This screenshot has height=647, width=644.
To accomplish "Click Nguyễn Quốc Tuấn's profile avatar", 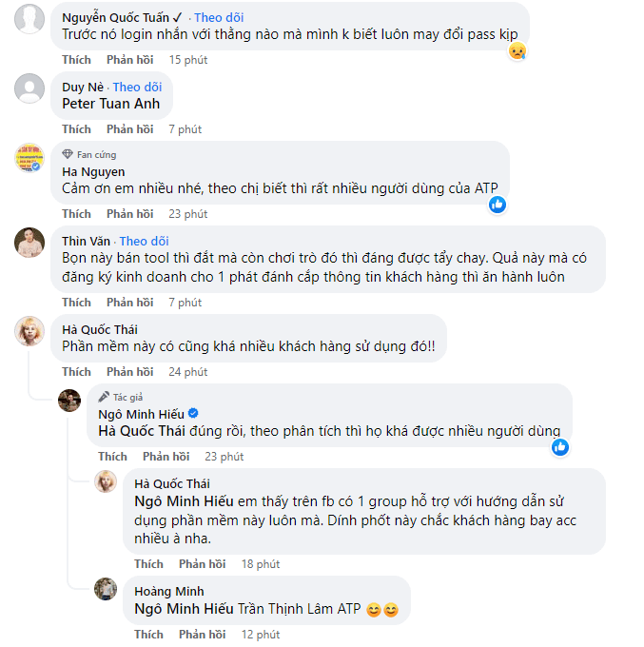I will click(29, 19).
